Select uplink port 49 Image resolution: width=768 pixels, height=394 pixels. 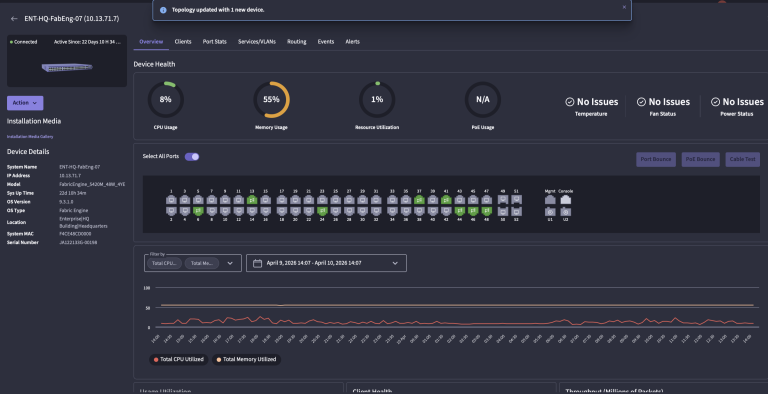coord(503,199)
